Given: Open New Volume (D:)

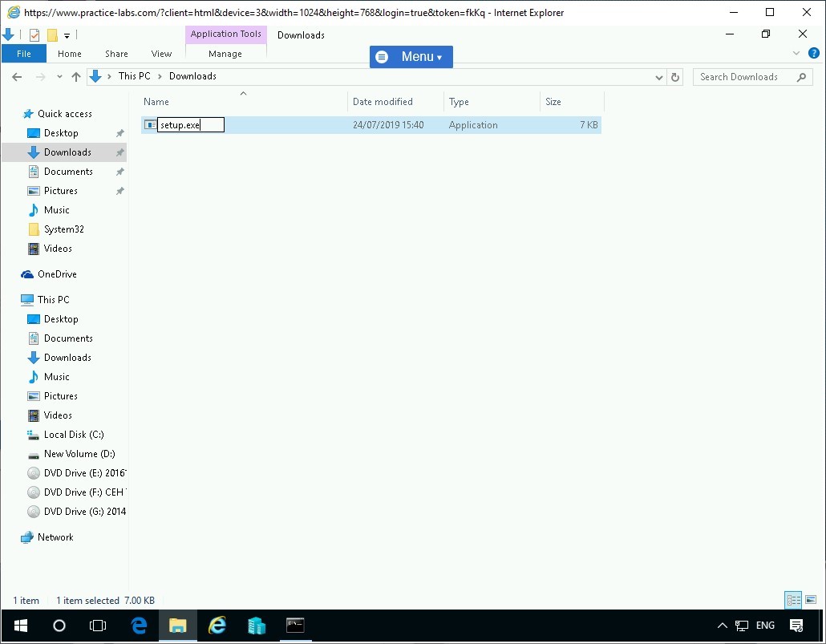Looking at the screenshot, I should click(79, 454).
